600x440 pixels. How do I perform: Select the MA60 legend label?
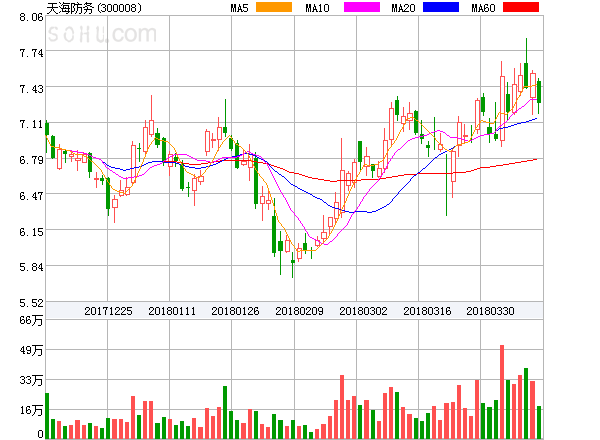[483, 8]
